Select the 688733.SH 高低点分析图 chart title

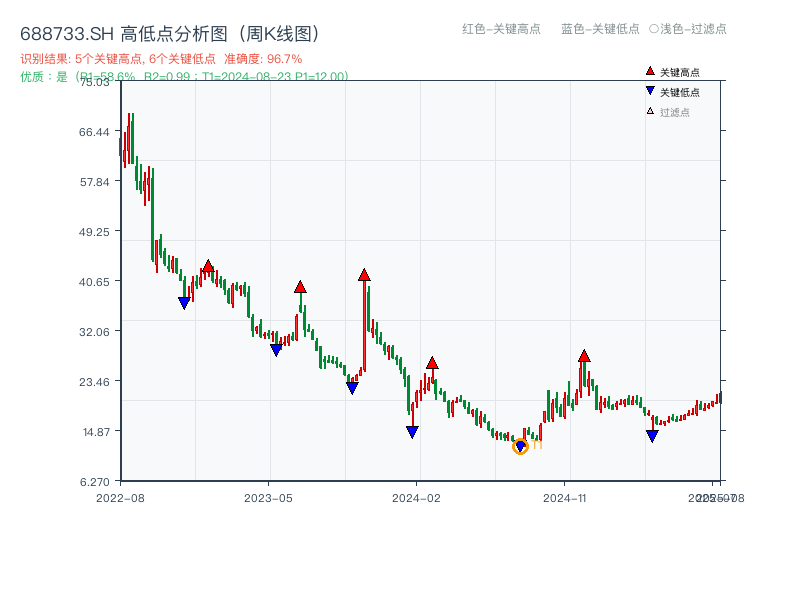[170, 32]
